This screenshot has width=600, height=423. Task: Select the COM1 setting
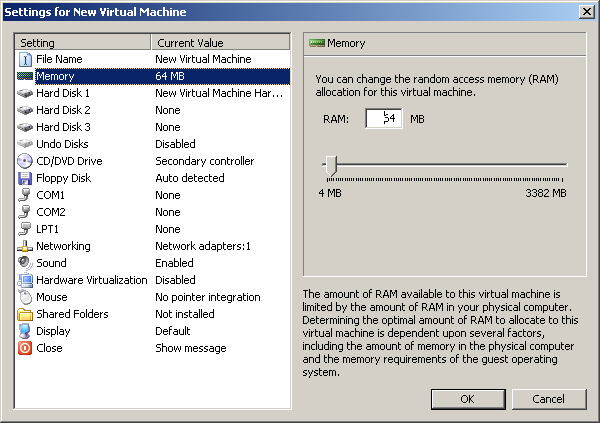(x=51, y=195)
